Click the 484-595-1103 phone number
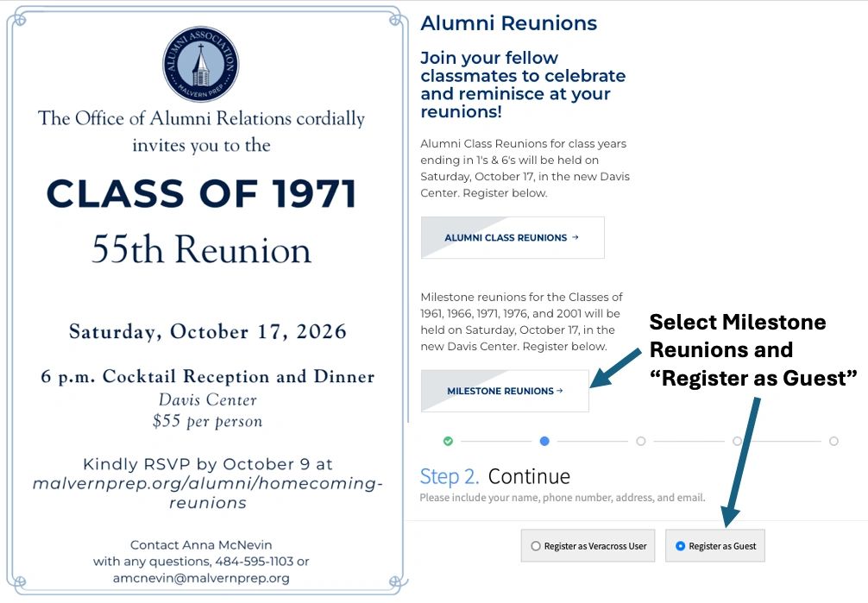The width and height of the screenshot is (868, 603). click(x=254, y=561)
